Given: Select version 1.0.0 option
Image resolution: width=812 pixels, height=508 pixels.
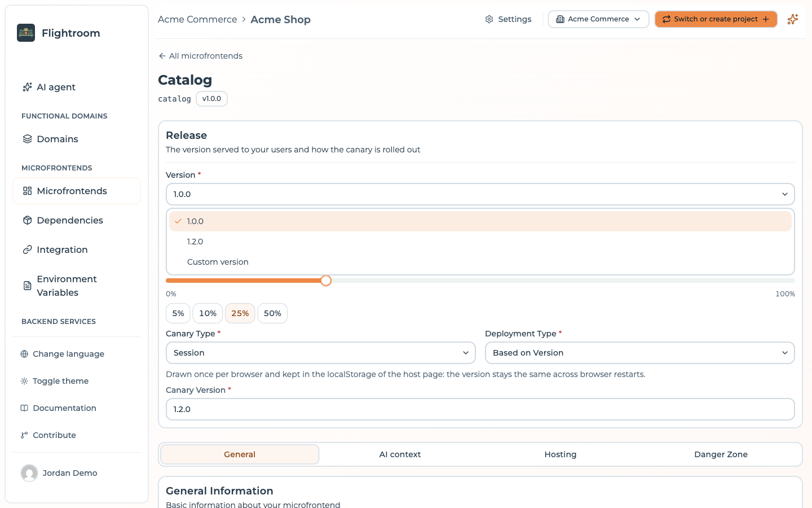Looking at the screenshot, I should [480, 221].
